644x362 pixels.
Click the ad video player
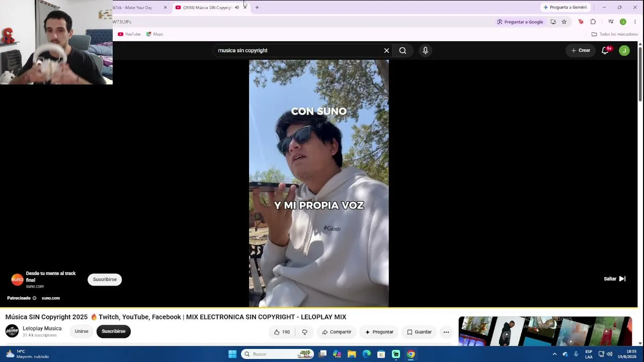[x=319, y=184]
